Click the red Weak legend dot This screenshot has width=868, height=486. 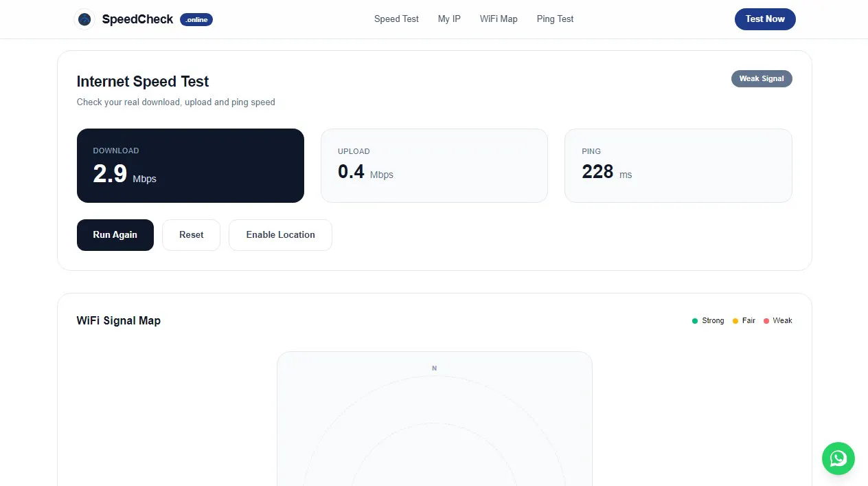point(766,321)
